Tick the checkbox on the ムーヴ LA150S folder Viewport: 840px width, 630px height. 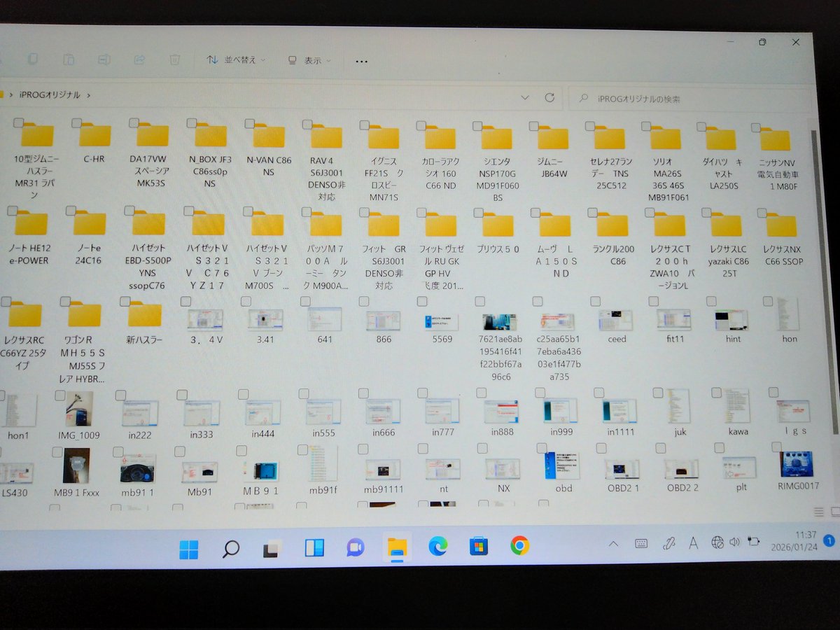(x=535, y=213)
